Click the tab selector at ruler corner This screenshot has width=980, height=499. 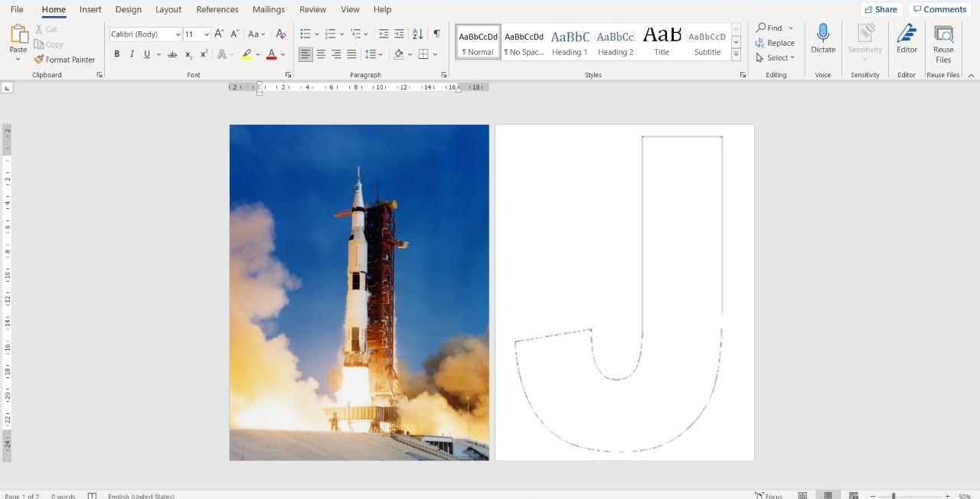click(x=8, y=88)
